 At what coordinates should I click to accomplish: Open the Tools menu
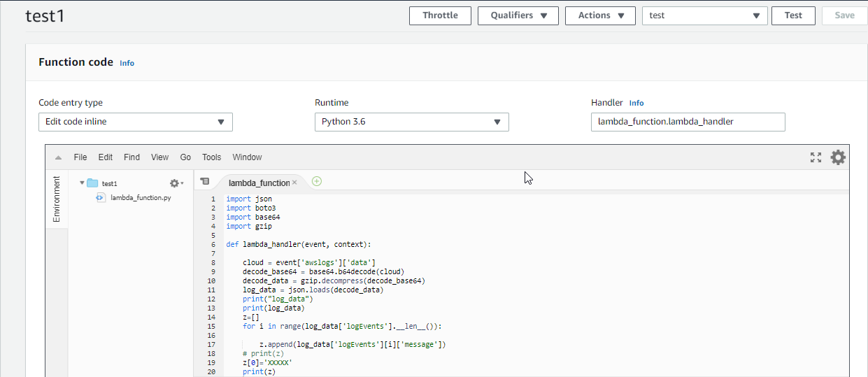click(212, 157)
